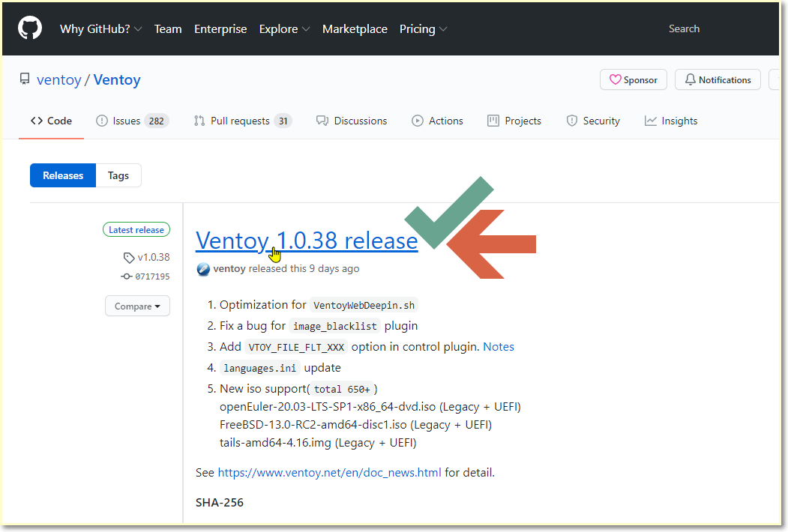
Task: Click the languages.ini code text
Action: click(260, 368)
